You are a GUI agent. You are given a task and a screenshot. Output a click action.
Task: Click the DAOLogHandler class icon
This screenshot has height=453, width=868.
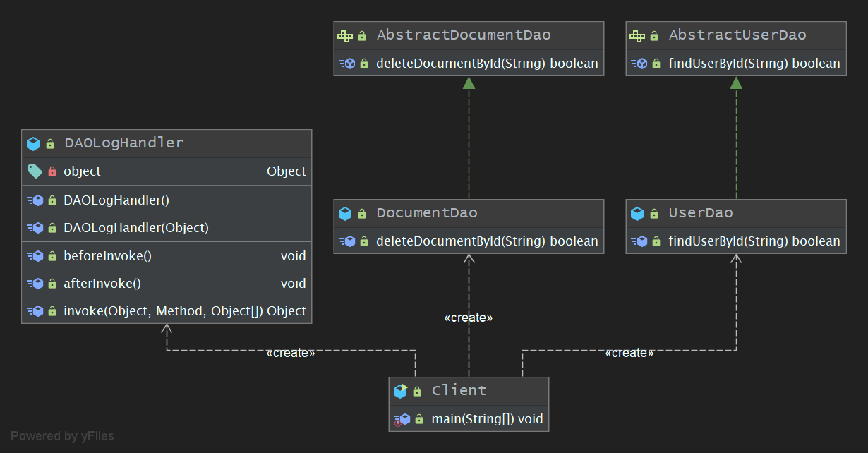tap(33, 143)
